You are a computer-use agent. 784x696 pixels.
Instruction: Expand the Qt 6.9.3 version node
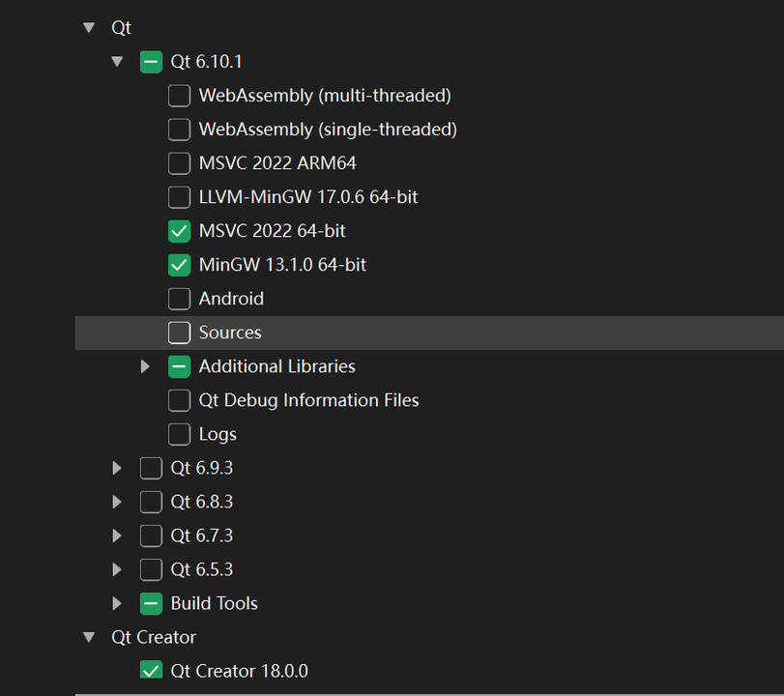[118, 468]
